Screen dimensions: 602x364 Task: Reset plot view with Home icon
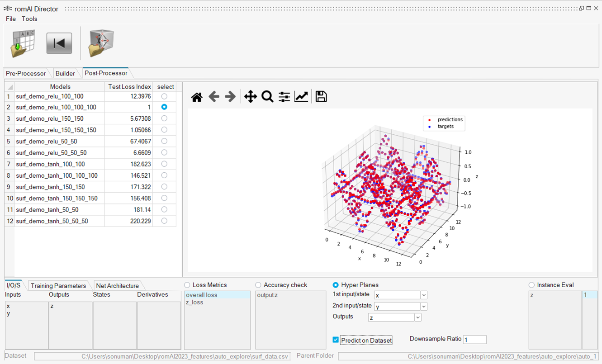click(x=197, y=97)
